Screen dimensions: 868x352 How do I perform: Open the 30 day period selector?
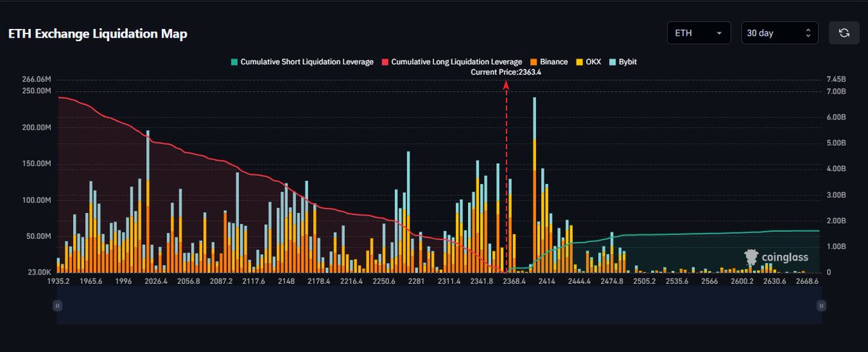(779, 33)
